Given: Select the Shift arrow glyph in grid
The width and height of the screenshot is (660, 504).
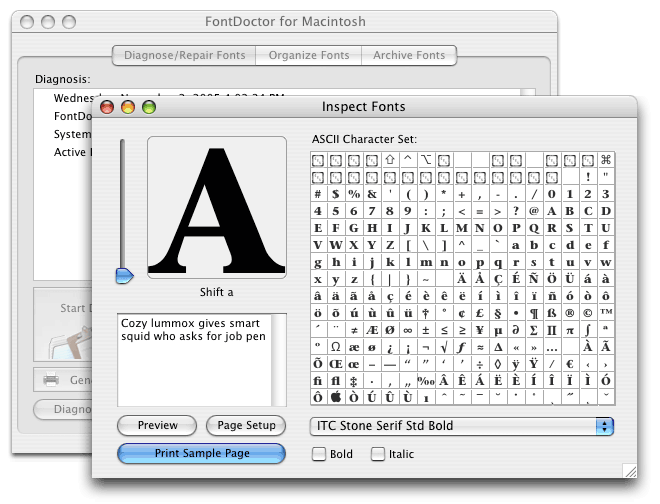Looking at the screenshot, I should coord(390,160).
